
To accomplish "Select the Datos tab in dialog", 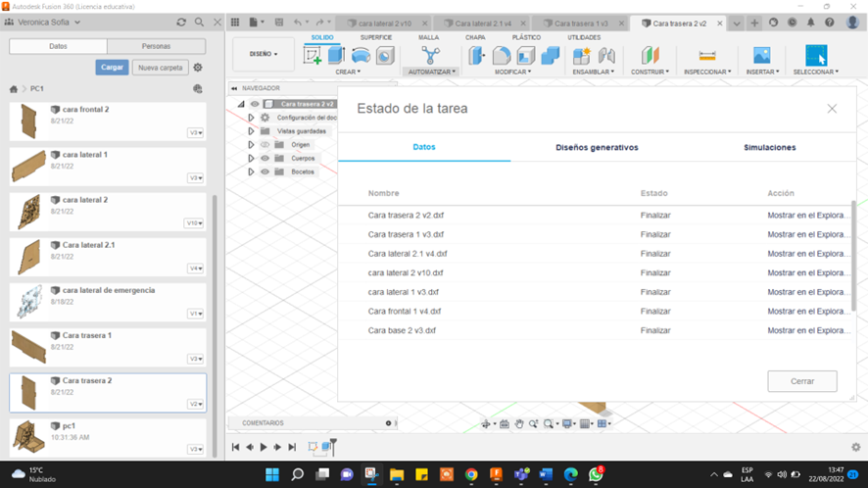I will coord(424,147).
